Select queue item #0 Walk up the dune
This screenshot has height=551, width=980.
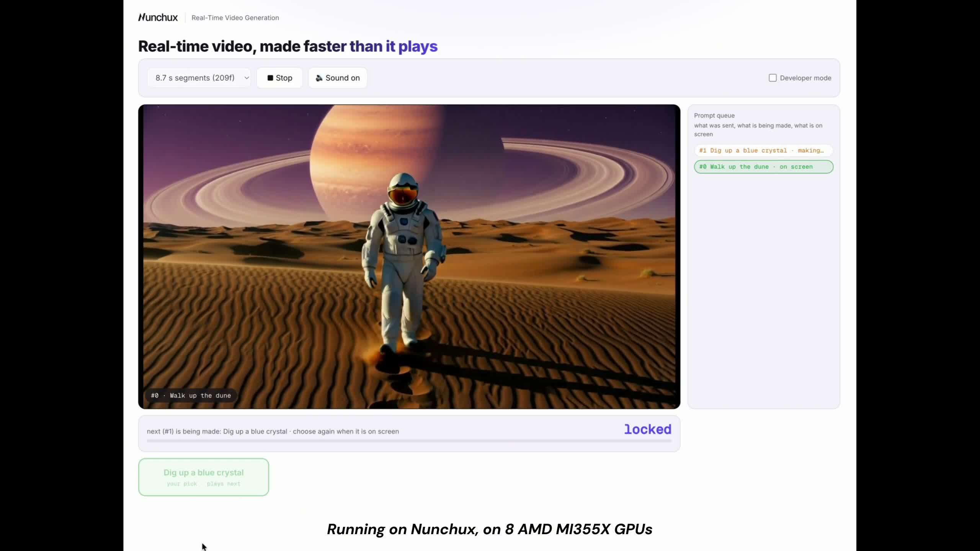tap(764, 167)
